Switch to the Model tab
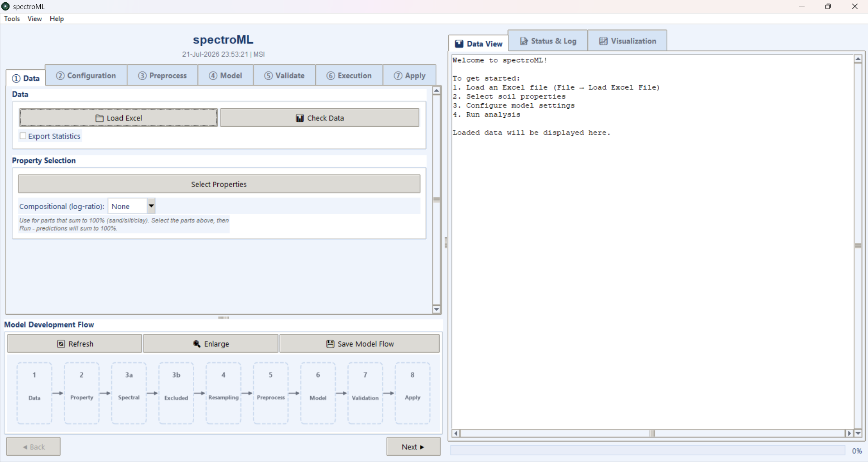Viewport: 868px width, 462px height. coord(225,76)
